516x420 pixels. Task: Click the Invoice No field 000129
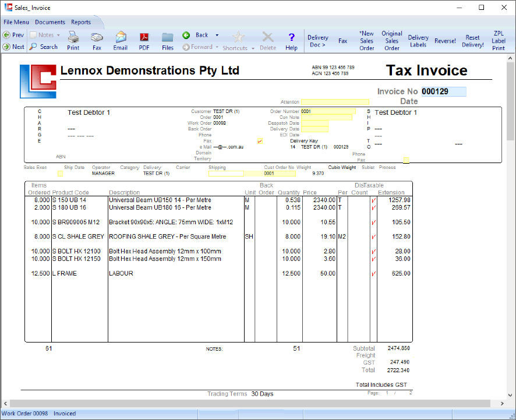[x=443, y=91]
